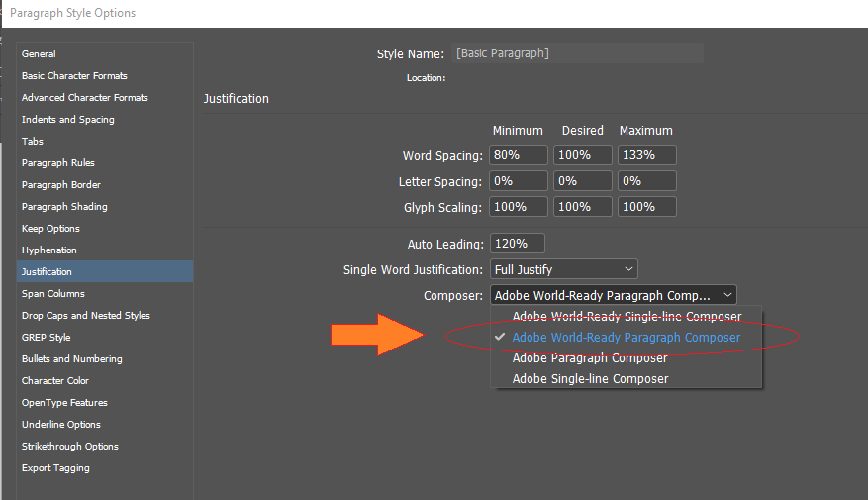Click the Word Spacing Maximum field
The image size is (868, 500).
pyautogui.click(x=647, y=155)
